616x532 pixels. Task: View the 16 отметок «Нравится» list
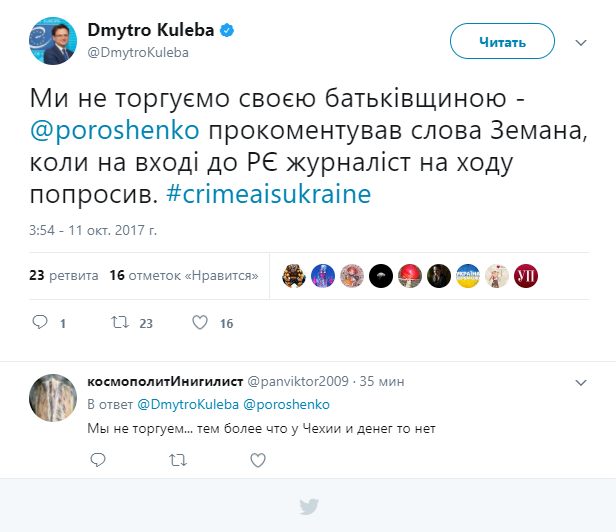pos(184,275)
